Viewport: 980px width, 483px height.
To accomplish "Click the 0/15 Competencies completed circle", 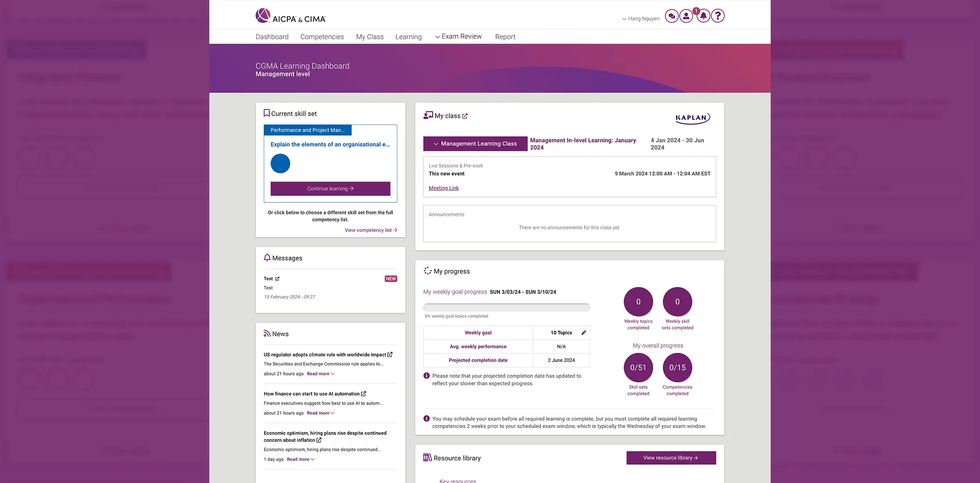I will (x=678, y=367).
